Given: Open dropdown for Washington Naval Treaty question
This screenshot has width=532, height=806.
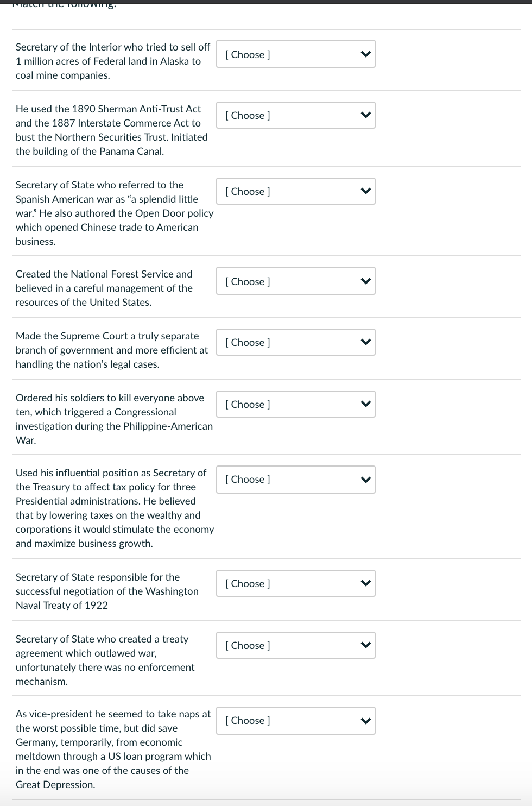Looking at the screenshot, I should (295, 583).
